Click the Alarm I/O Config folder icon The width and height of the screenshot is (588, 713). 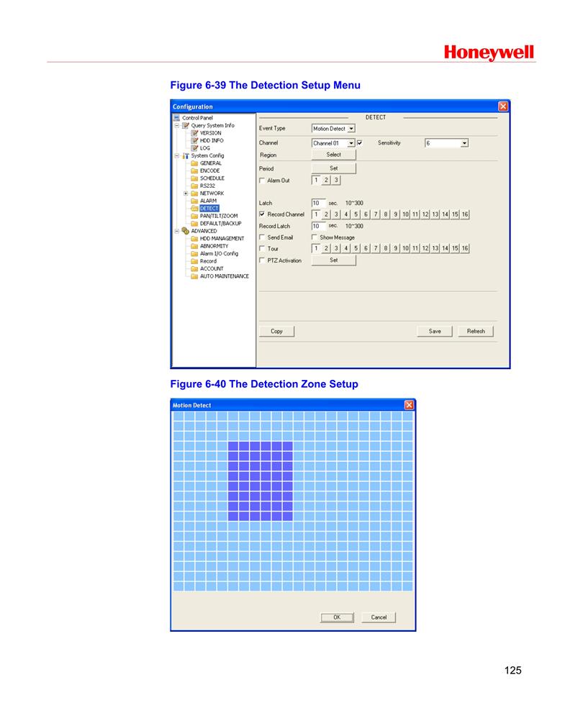194,253
